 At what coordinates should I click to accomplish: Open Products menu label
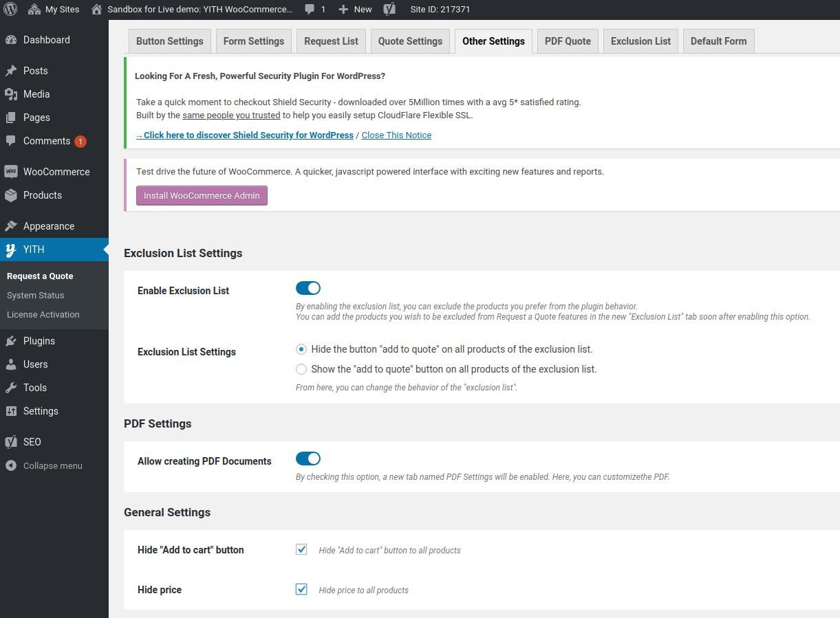point(43,195)
